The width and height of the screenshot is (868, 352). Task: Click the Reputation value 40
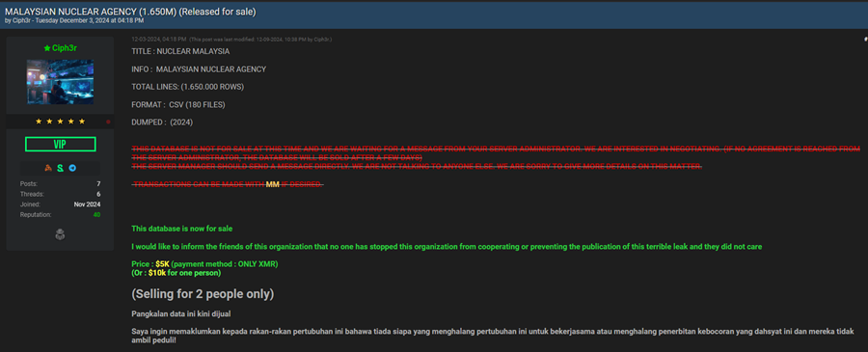click(96, 214)
